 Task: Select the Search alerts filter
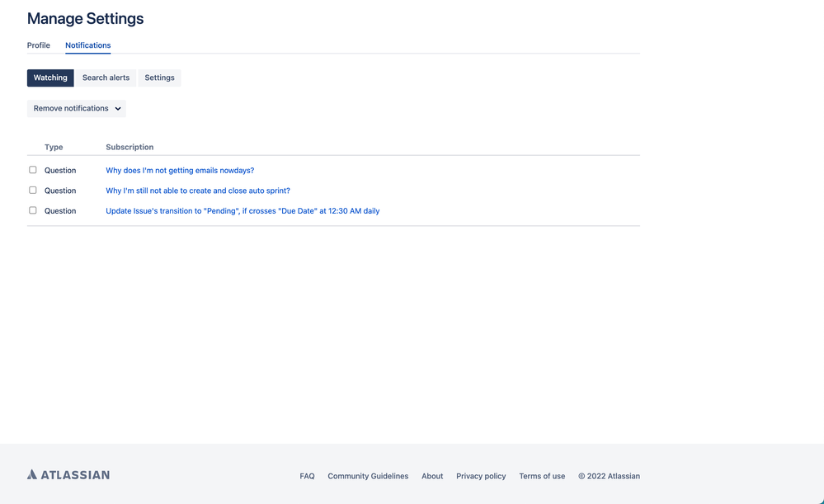[x=106, y=77]
